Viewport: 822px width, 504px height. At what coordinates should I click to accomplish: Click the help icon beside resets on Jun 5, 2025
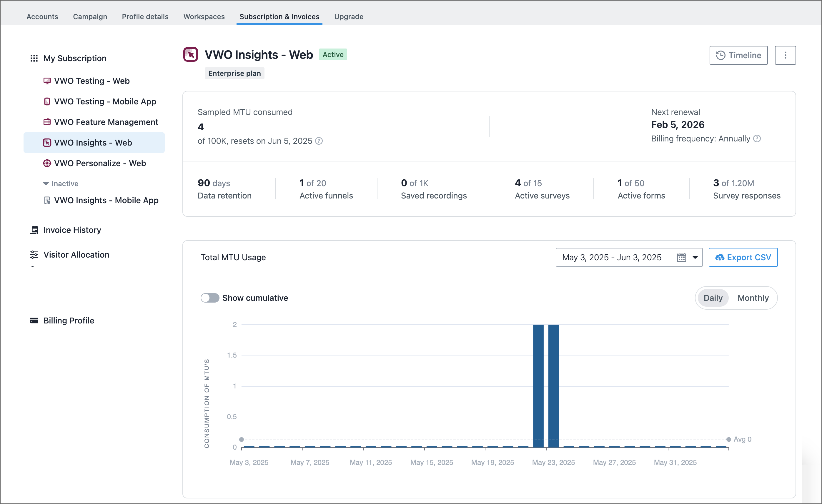319,141
